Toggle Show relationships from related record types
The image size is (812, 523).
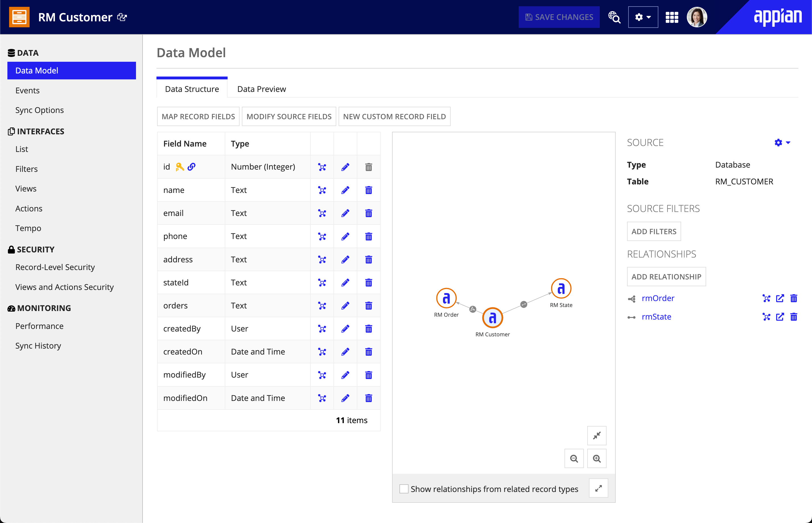click(x=404, y=489)
